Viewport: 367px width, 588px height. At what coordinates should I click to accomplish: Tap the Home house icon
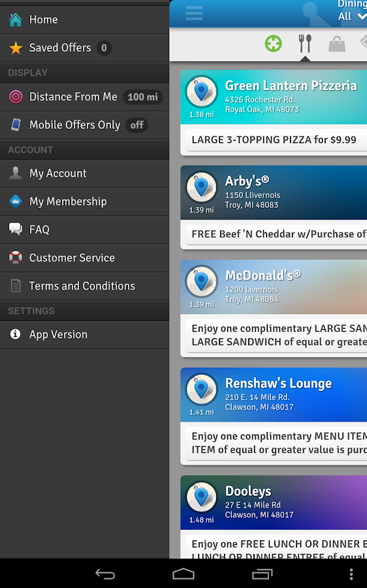[x=16, y=20]
